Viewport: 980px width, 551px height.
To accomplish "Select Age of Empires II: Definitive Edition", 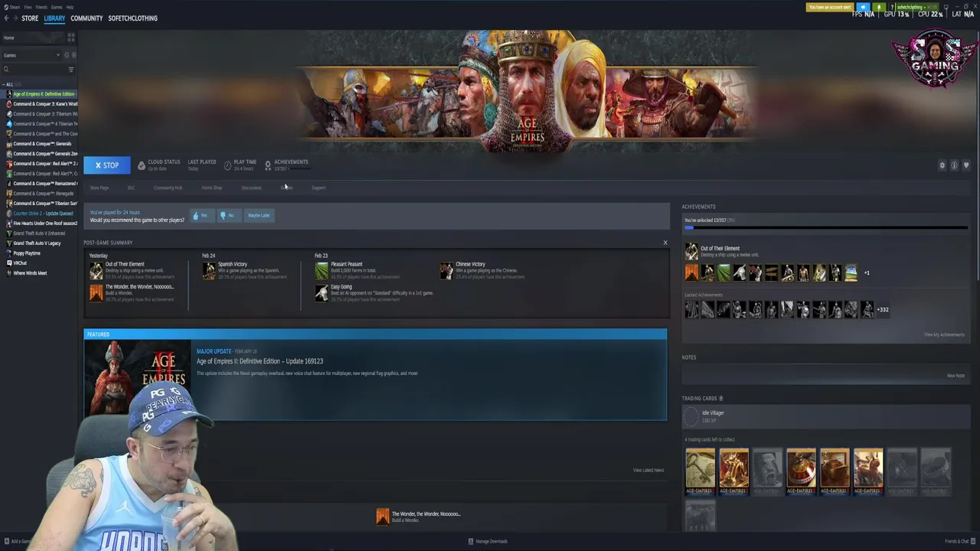I will (40, 94).
